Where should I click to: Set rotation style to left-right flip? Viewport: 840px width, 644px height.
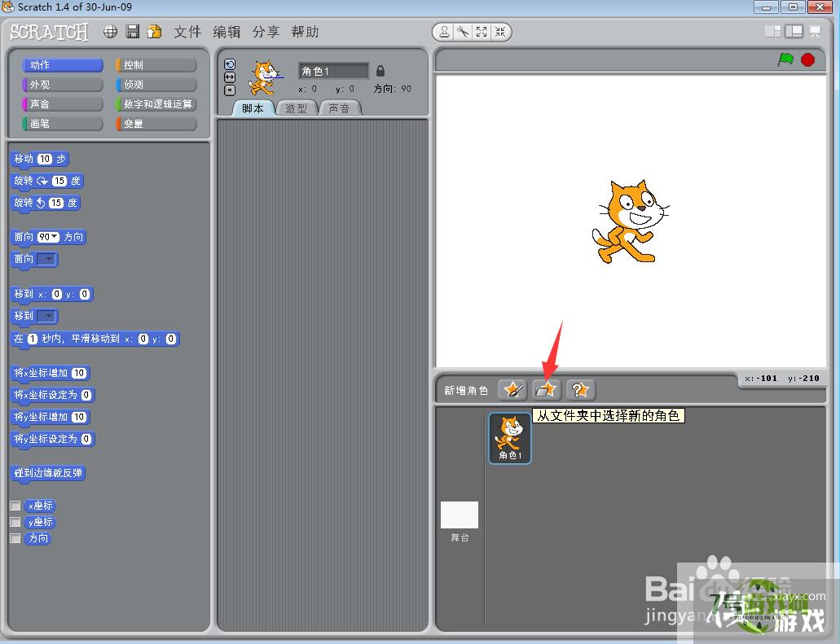pos(230,77)
